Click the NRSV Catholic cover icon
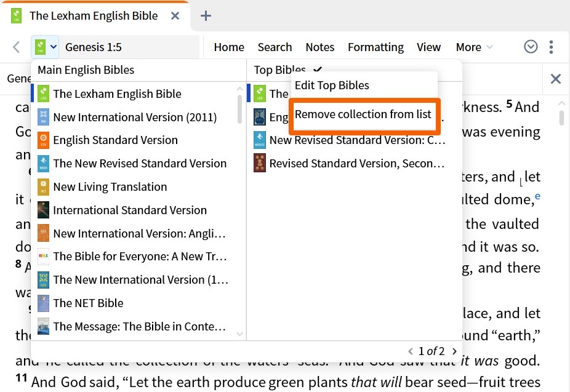Viewport: 570px width, 392px height. point(260,140)
